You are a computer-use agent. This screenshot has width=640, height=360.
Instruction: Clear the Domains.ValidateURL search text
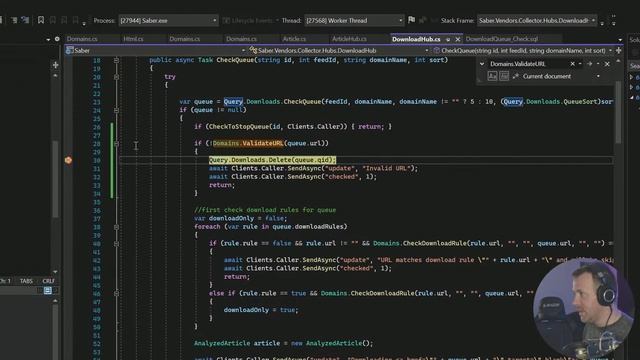(x=572, y=64)
